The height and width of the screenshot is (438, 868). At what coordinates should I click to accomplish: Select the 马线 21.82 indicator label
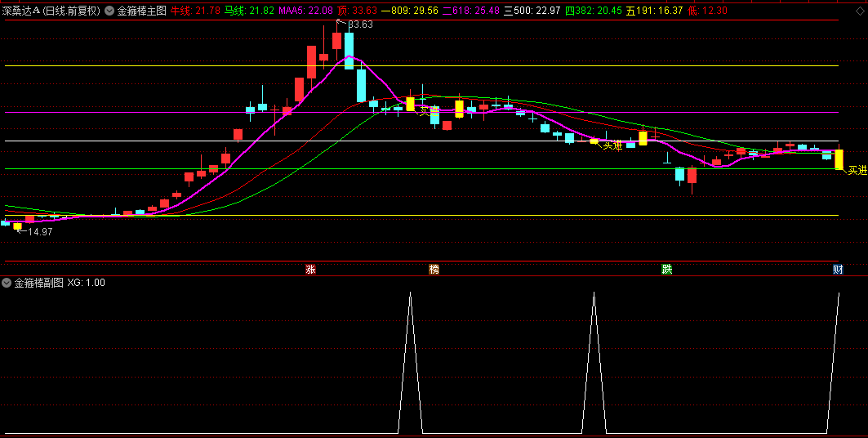coord(249,11)
